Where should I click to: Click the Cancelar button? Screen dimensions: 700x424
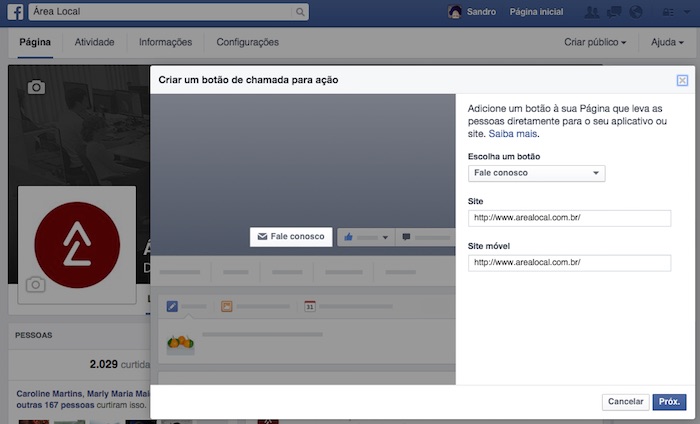(x=626, y=402)
